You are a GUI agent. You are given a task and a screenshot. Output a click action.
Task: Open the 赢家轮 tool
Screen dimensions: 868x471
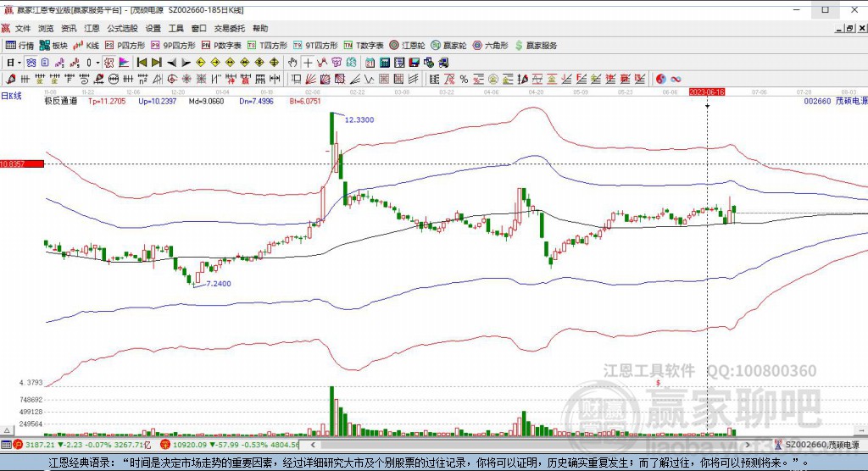point(449,46)
